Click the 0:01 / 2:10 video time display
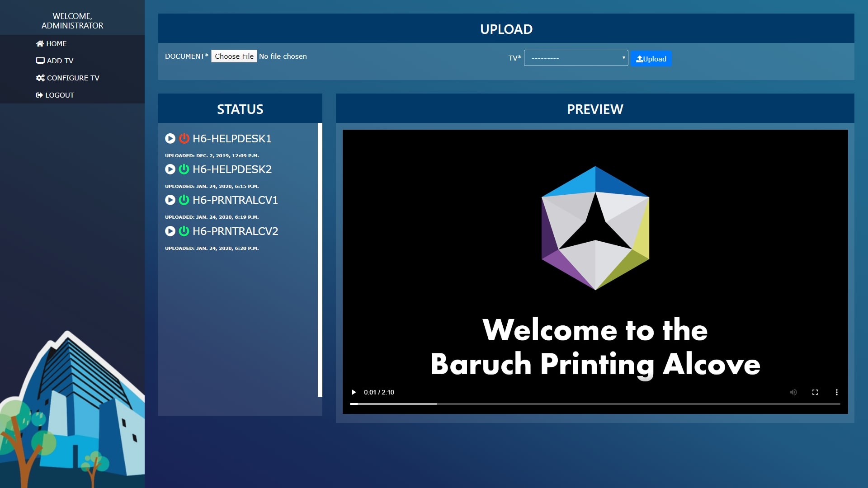 pos(379,392)
